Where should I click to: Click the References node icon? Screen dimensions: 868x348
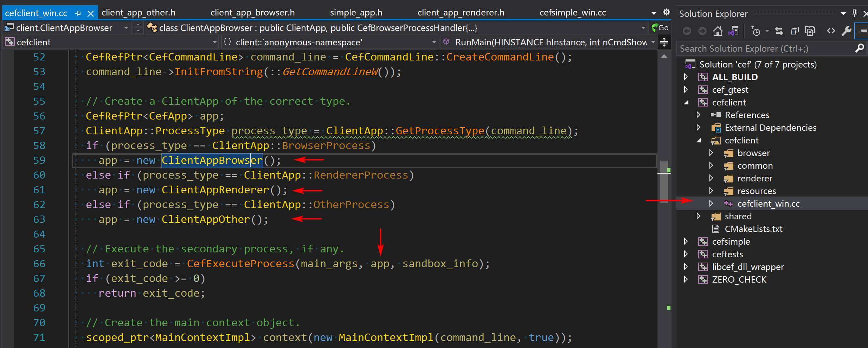point(716,115)
